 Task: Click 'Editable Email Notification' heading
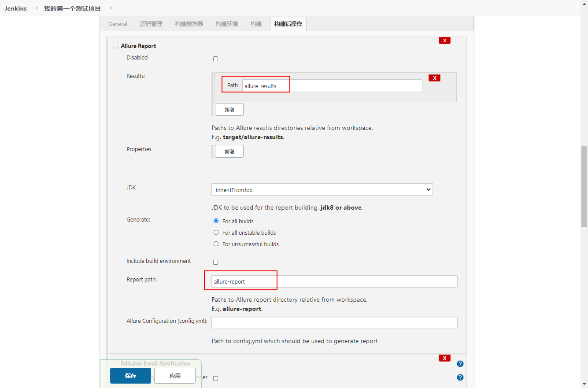[x=155, y=363]
